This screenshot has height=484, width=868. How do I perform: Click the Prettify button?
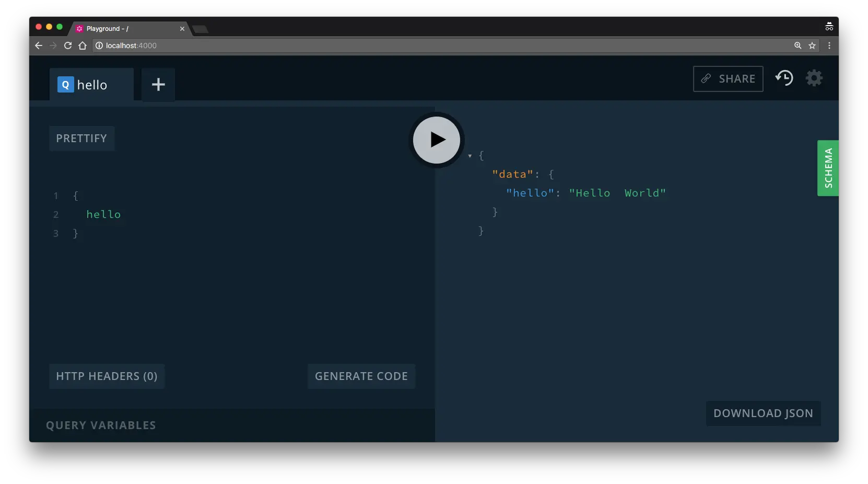click(x=81, y=139)
